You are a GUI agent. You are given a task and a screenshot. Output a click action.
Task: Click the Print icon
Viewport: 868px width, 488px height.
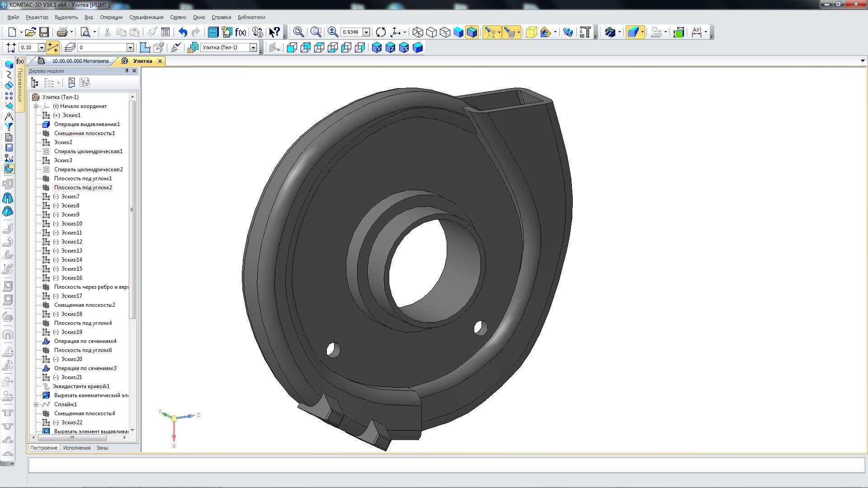tap(62, 32)
